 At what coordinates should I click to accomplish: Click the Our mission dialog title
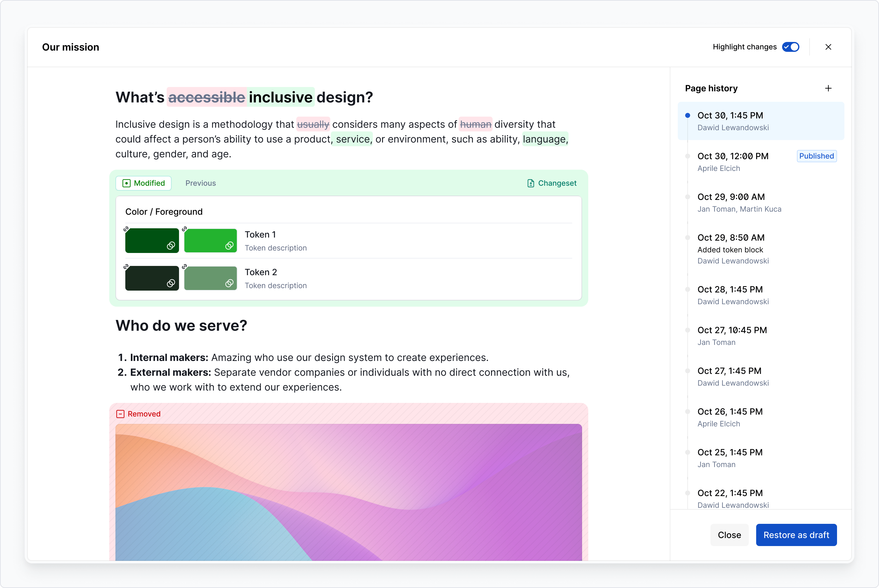tap(71, 47)
